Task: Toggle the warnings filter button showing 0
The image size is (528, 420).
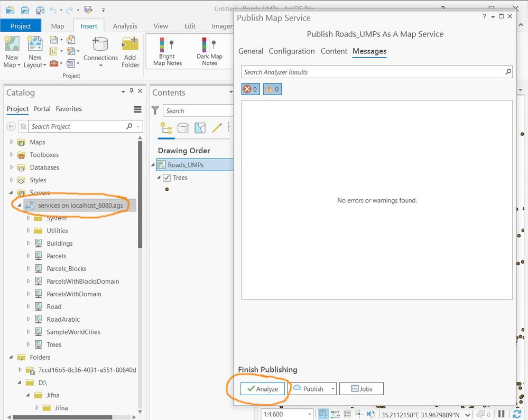Action: coord(272,89)
